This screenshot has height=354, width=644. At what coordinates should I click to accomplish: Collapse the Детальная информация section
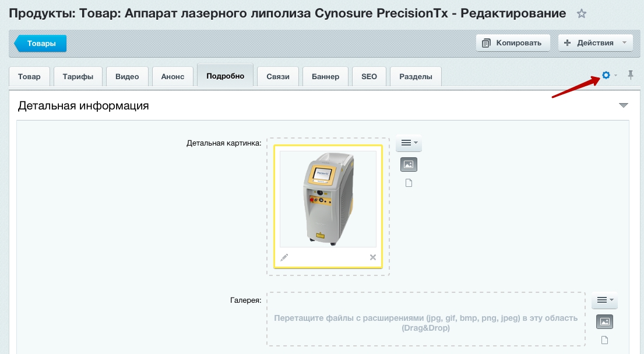click(x=624, y=105)
